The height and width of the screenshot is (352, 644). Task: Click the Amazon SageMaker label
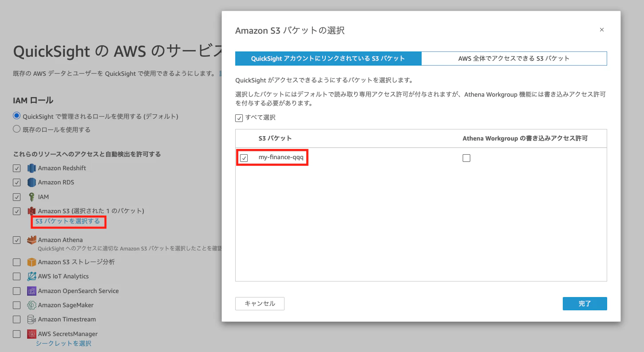[x=66, y=305]
